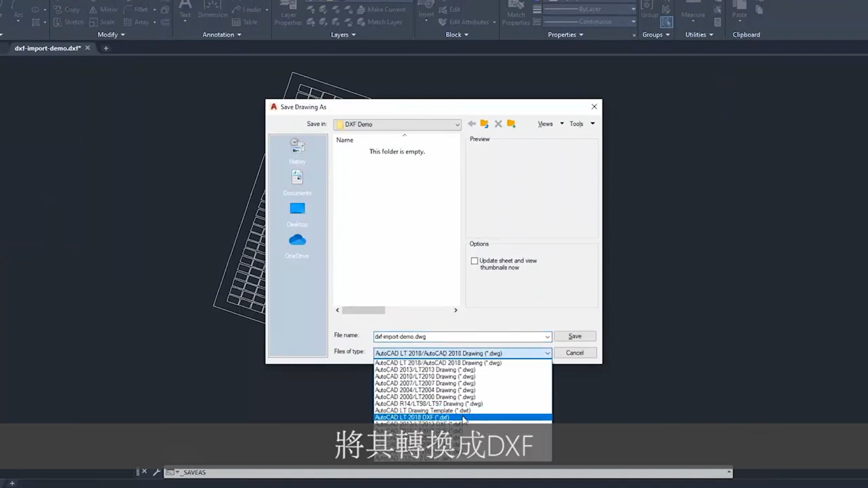Select the Stretch tool
868x488 pixels.
(69, 22)
